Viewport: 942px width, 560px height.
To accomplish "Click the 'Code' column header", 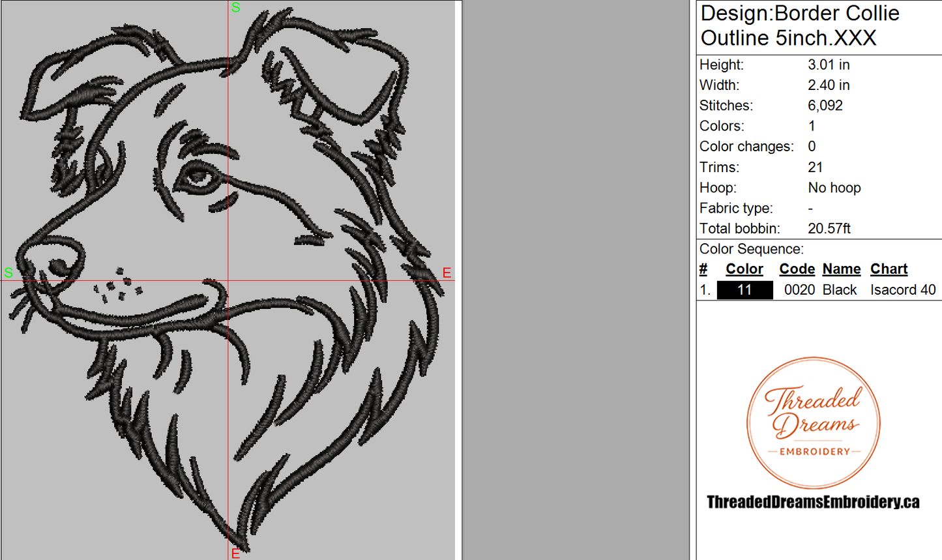I will 797,269.
